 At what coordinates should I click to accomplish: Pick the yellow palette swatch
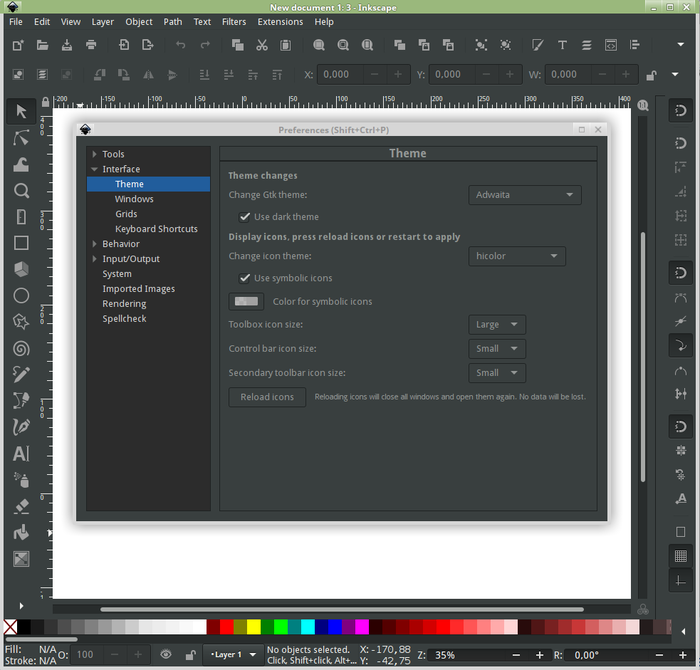(254, 627)
